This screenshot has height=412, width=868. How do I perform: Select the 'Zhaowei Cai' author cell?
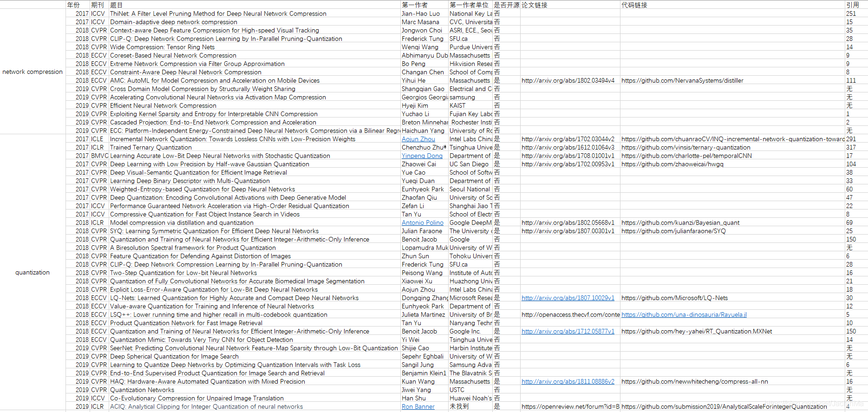tap(424, 164)
